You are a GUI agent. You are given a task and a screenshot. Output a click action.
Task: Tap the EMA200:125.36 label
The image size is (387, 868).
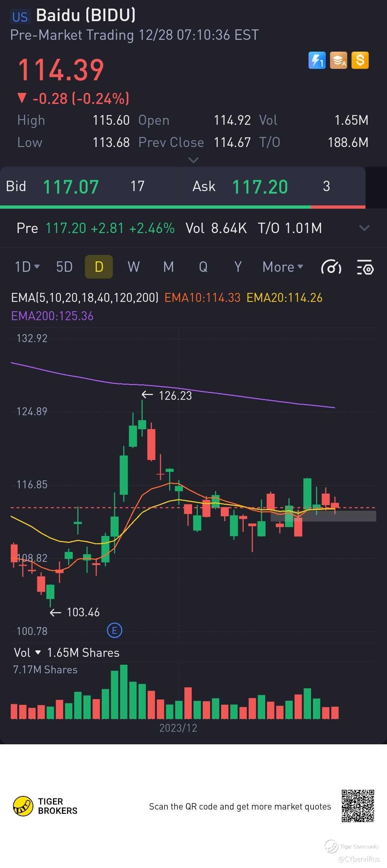pos(52,316)
